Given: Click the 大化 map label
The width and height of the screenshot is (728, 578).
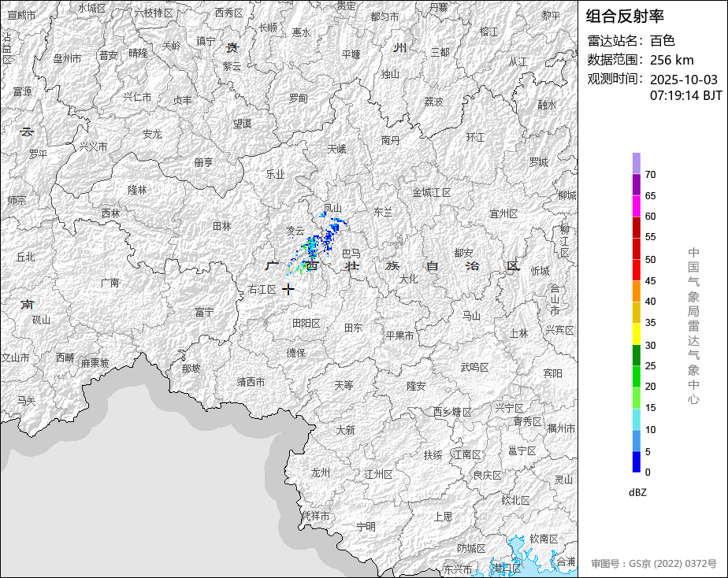Looking at the screenshot, I should coord(409,280).
